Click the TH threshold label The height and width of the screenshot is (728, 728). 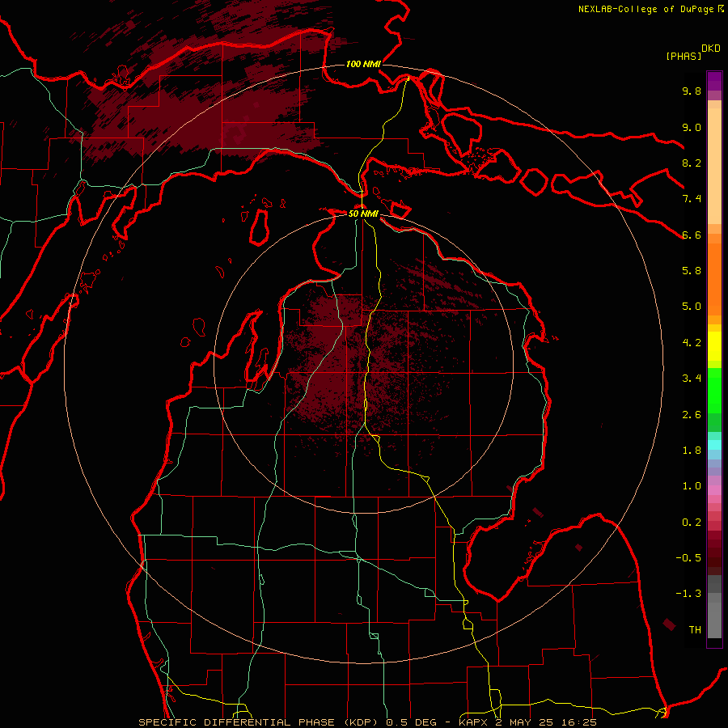coord(695,629)
